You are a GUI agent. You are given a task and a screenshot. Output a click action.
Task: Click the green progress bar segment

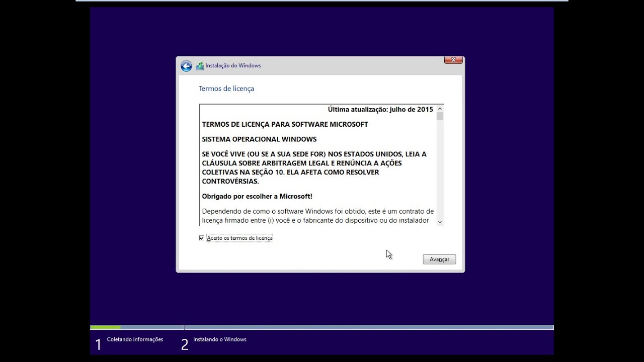(106, 327)
